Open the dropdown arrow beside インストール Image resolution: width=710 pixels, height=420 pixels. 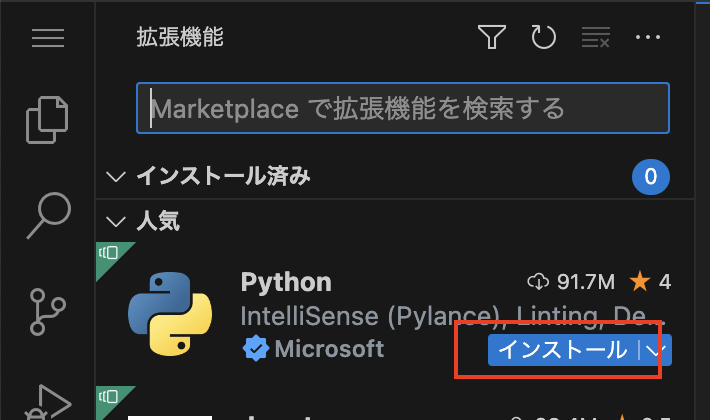656,350
